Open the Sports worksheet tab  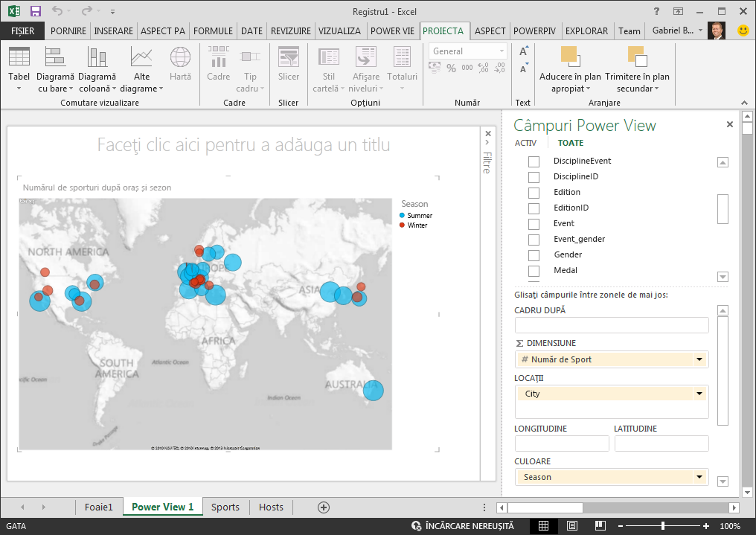click(225, 507)
